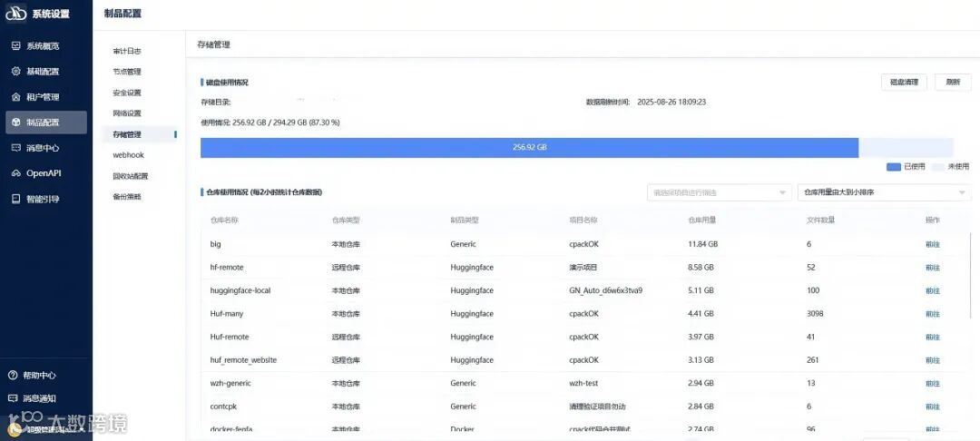The width and height of the screenshot is (980, 441).
Task: Click the 仓库类型 column header
Action: pyautogui.click(x=345, y=220)
